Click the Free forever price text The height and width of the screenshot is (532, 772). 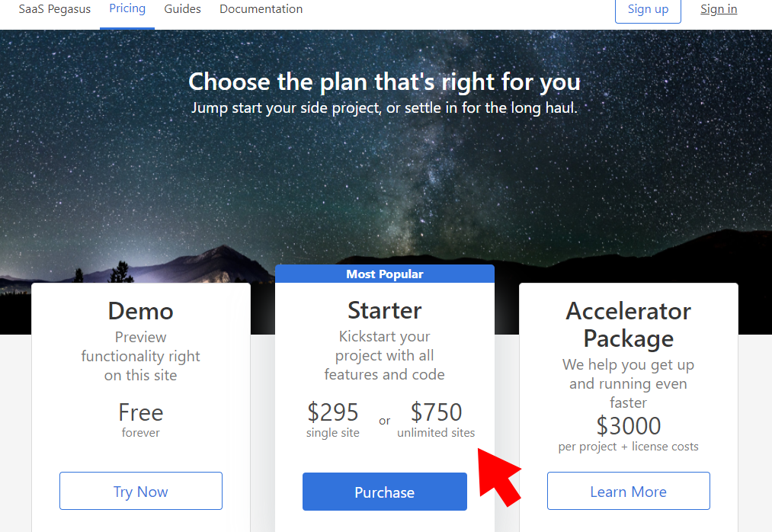tap(141, 419)
